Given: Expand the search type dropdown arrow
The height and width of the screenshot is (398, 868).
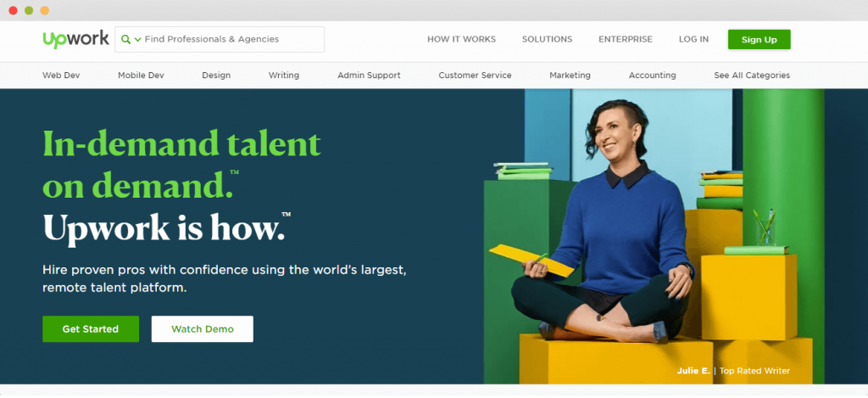Looking at the screenshot, I should pyautogui.click(x=138, y=39).
